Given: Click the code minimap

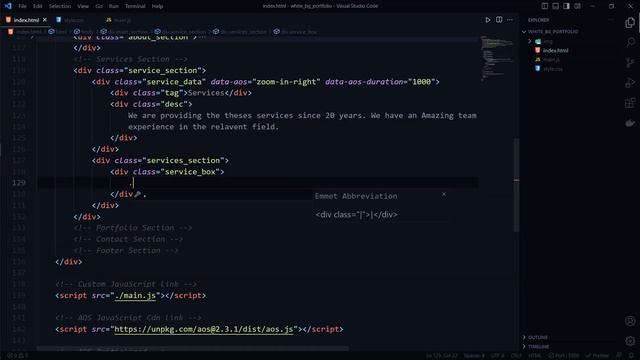Looking at the screenshot, I should coord(496,58).
